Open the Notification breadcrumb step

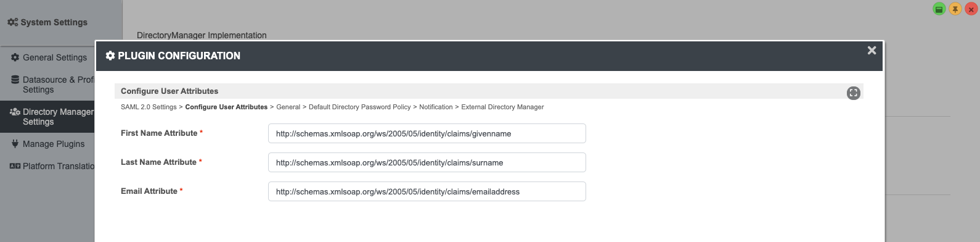[x=436, y=107]
